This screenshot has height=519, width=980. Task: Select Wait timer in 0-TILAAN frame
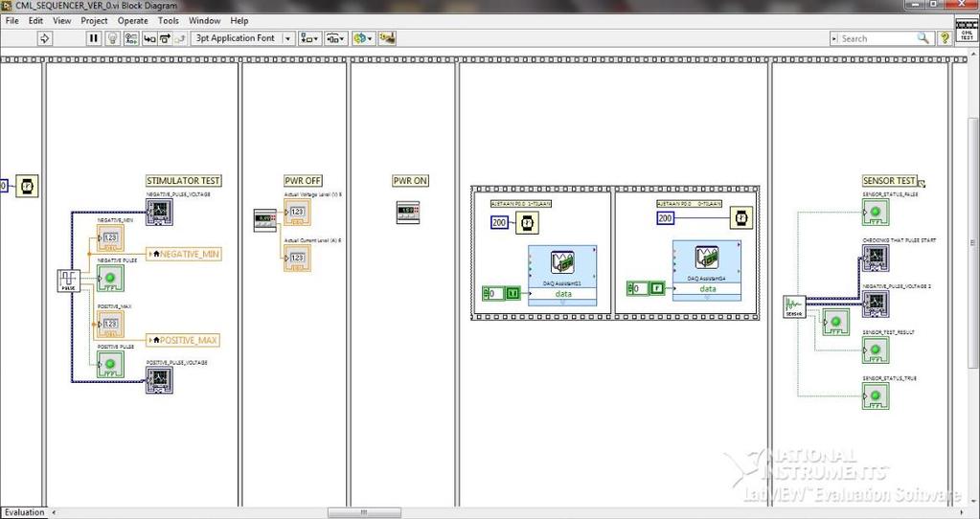click(x=741, y=218)
